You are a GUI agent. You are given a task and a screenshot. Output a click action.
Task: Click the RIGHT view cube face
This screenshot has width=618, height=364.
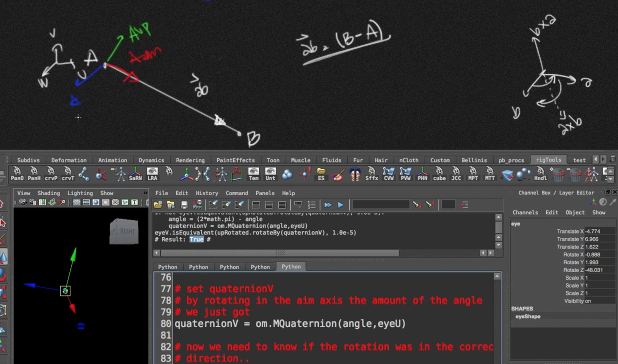pos(124,231)
